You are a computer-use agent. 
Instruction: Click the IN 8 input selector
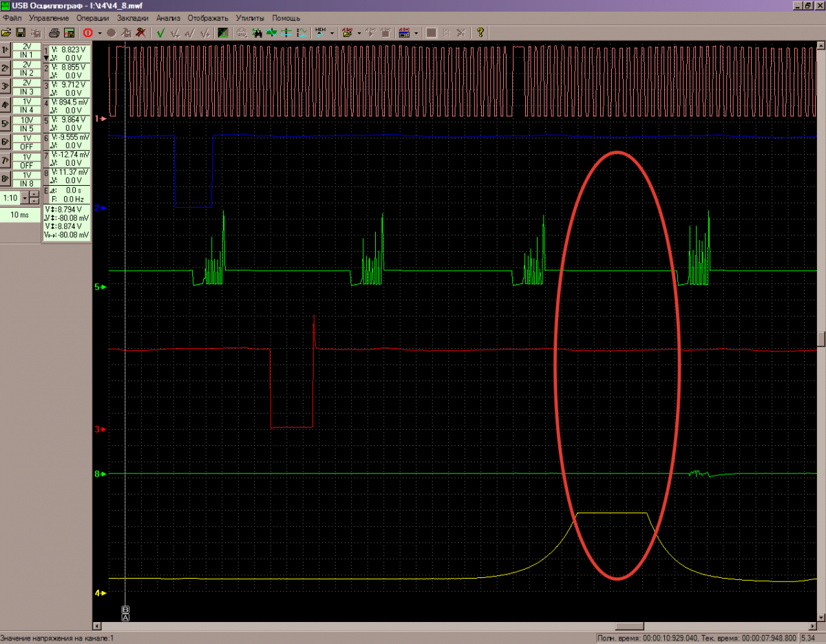pyautogui.click(x=27, y=183)
